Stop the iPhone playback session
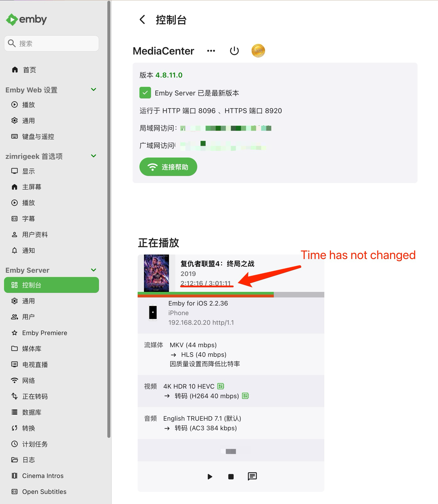438x504 pixels. point(231,476)
